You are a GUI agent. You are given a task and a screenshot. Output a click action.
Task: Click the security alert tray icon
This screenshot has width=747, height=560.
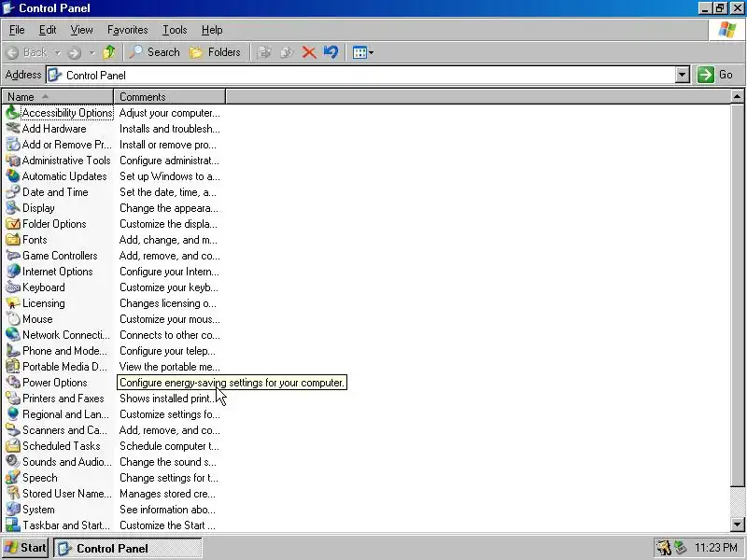(x=663, y=548)
